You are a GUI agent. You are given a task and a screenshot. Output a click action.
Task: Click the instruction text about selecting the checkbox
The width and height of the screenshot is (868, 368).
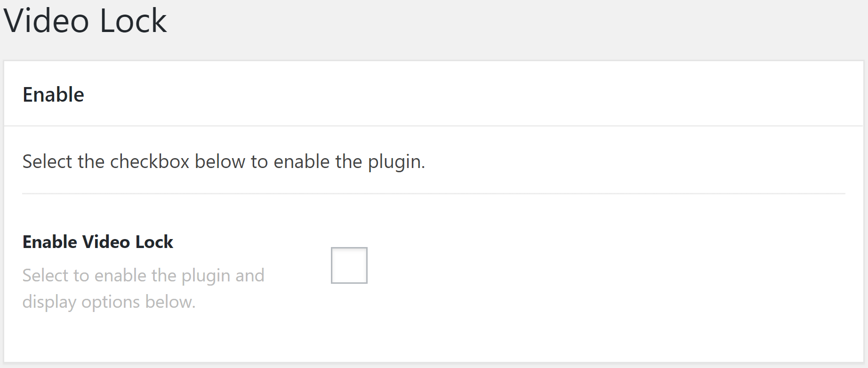[224, 161]
